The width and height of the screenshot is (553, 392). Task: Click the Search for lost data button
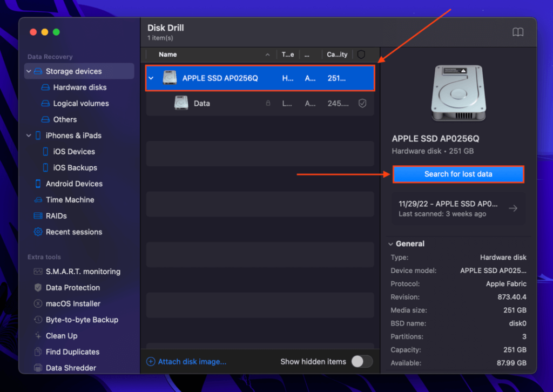click(x=458, y=174)
